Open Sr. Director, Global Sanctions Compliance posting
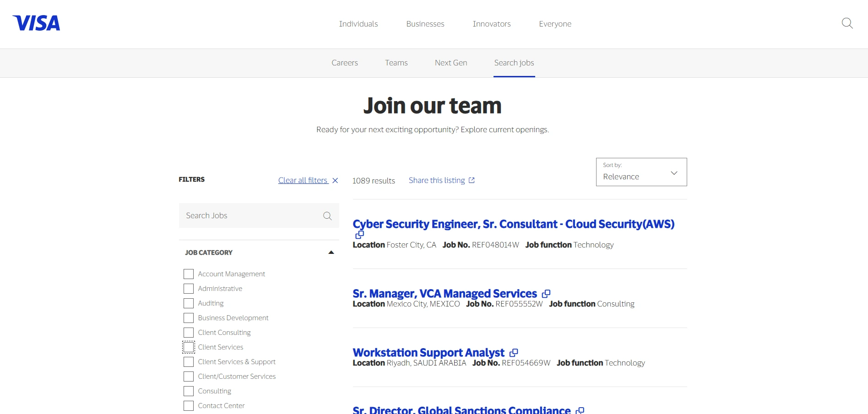Image resolution: width=868 pixels, height=414 pixels. point(461,410)
